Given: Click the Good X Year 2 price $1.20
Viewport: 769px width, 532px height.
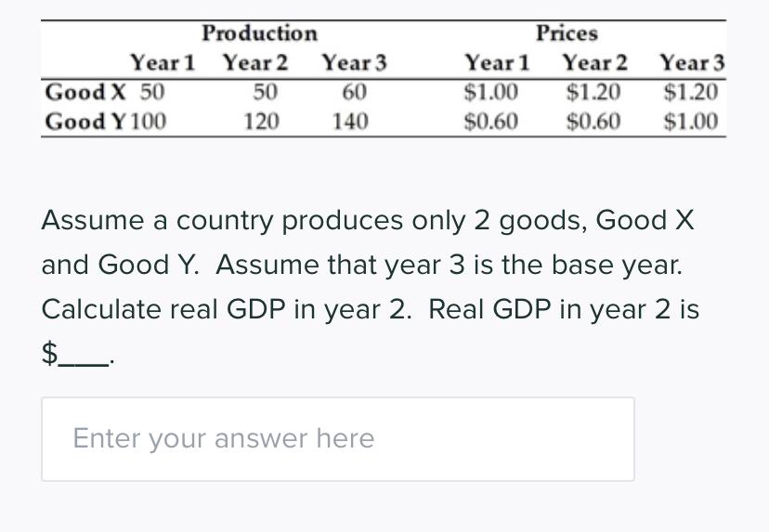Looking at the screenshot, I should pos(593,92).
